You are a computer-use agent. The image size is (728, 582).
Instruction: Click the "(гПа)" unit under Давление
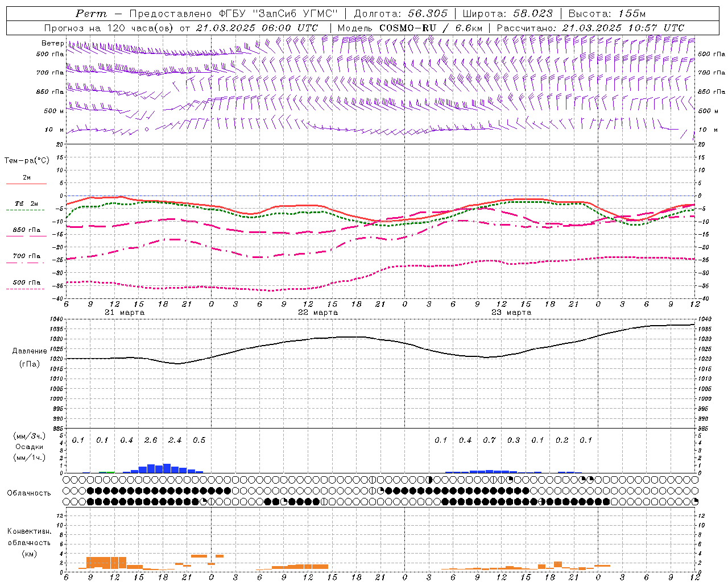[30, 364]
